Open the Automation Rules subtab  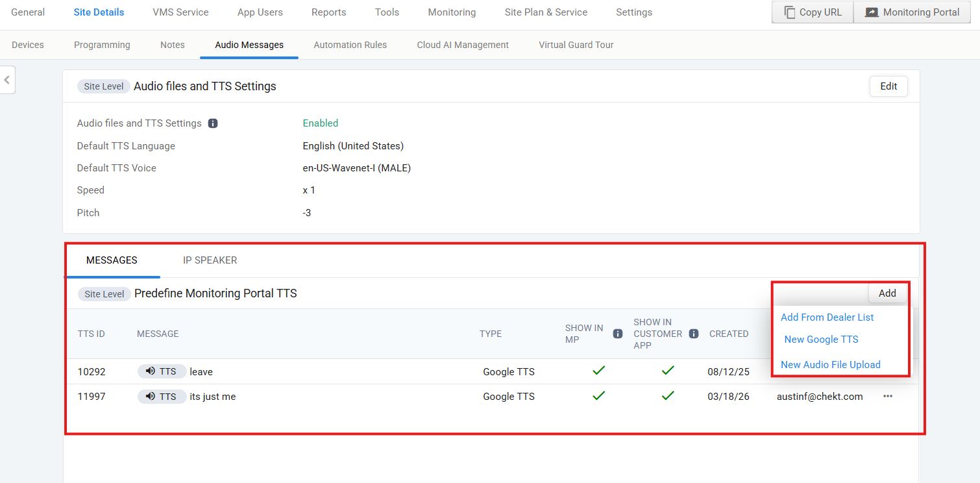[350, 45]
